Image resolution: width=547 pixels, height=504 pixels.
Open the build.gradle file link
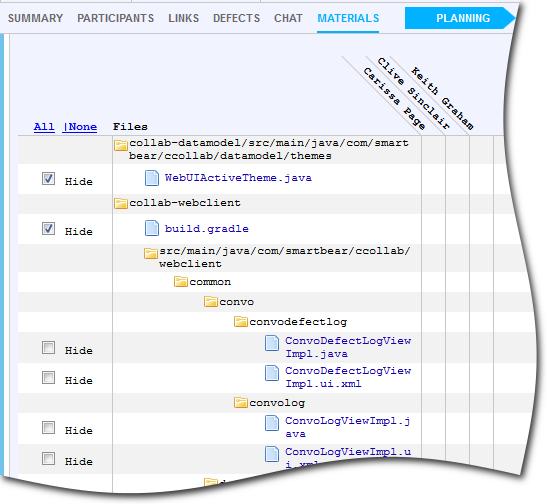pyautogui.click(x=207, y=229)
